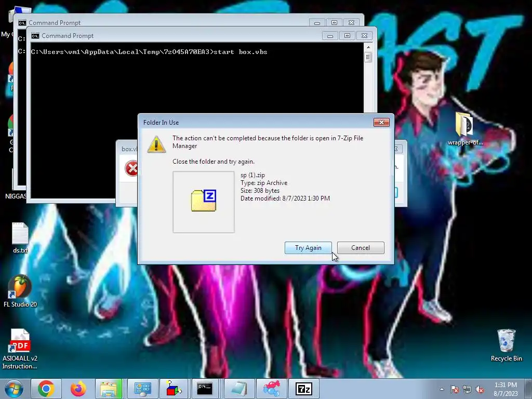532x399 pixels.
Task: Click the muted volume tray icon
Action: (480, 389)
